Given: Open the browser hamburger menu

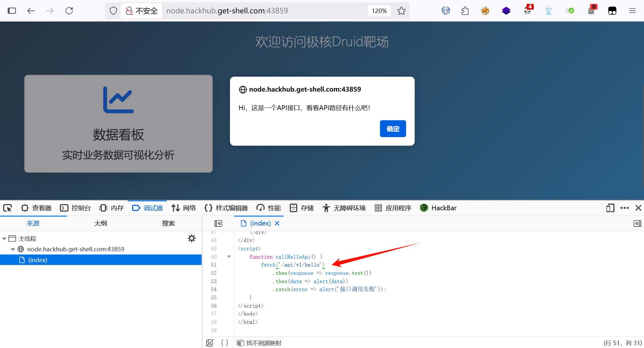Looking at the screenshot, I should [x=632, y=11].
